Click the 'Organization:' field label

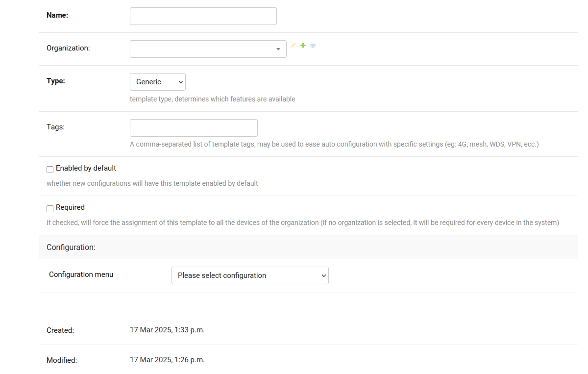coord(68,48)
